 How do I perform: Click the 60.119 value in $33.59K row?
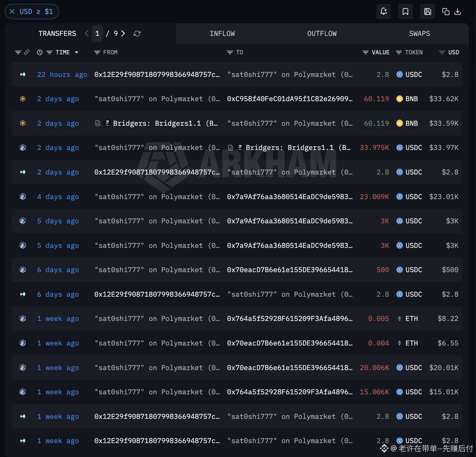click(x=376, y=123)
